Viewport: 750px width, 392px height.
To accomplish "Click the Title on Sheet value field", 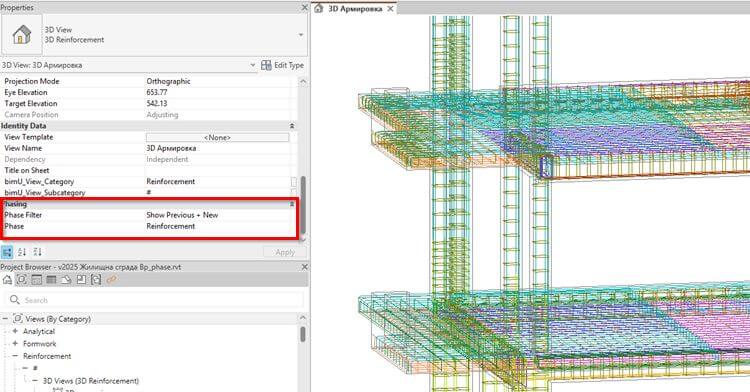I will (x=218, y=170).
